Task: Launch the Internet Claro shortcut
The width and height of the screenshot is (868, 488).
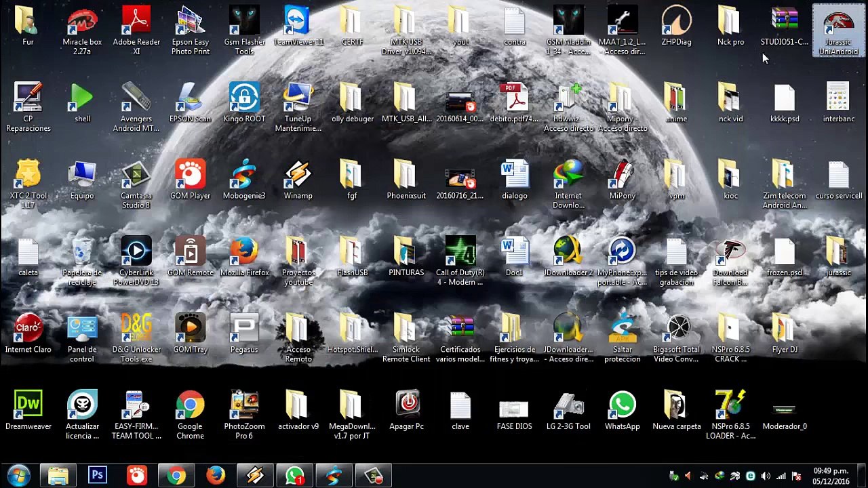Action: coord(28,333)
